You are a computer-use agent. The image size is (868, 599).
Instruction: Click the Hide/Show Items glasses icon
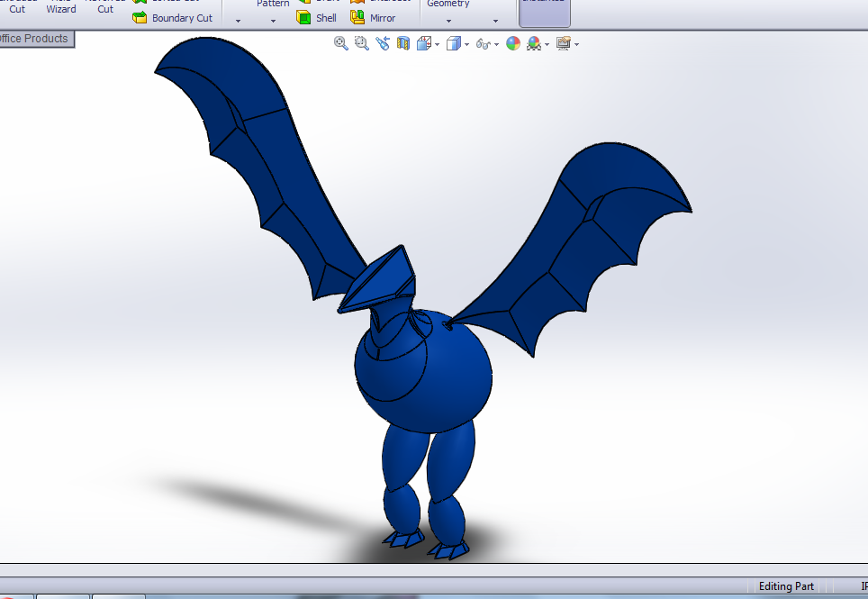coord(484,44)
